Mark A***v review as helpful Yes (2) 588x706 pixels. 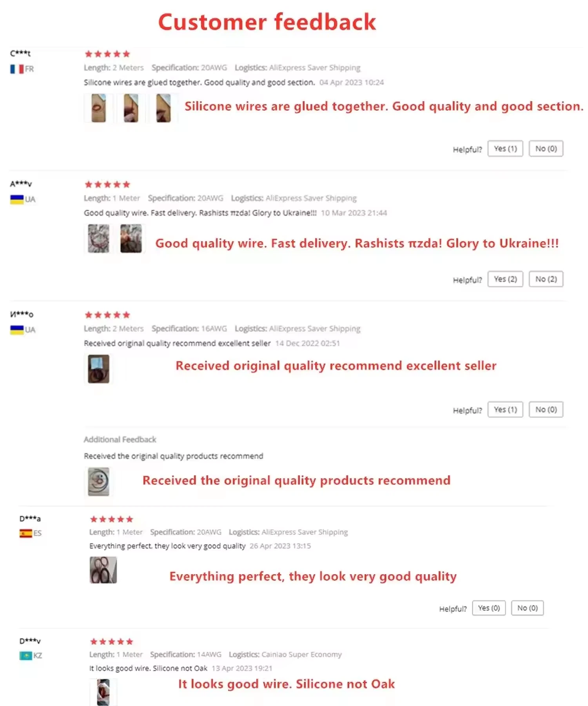505,279
